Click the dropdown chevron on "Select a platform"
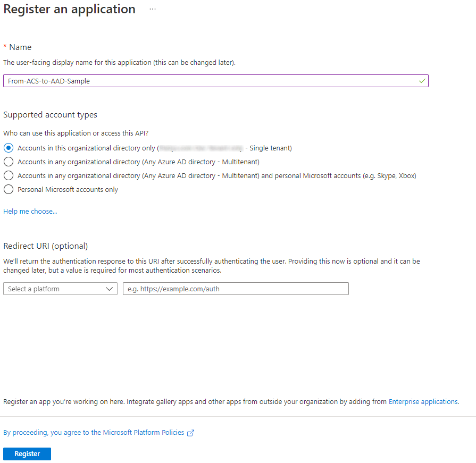 tap(110, 289)
